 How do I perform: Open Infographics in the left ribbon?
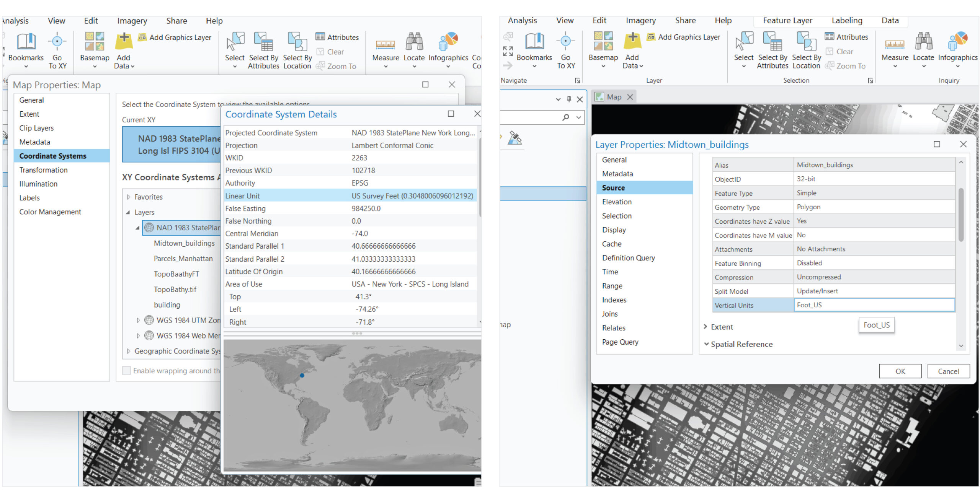[x=448, y=42]
